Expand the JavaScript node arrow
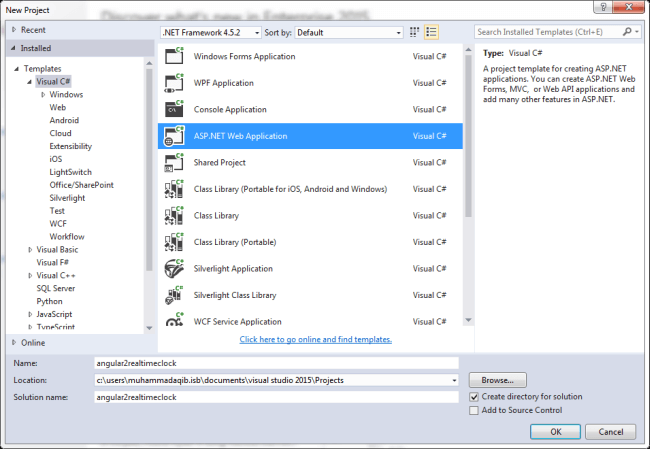 pos(30,314)
